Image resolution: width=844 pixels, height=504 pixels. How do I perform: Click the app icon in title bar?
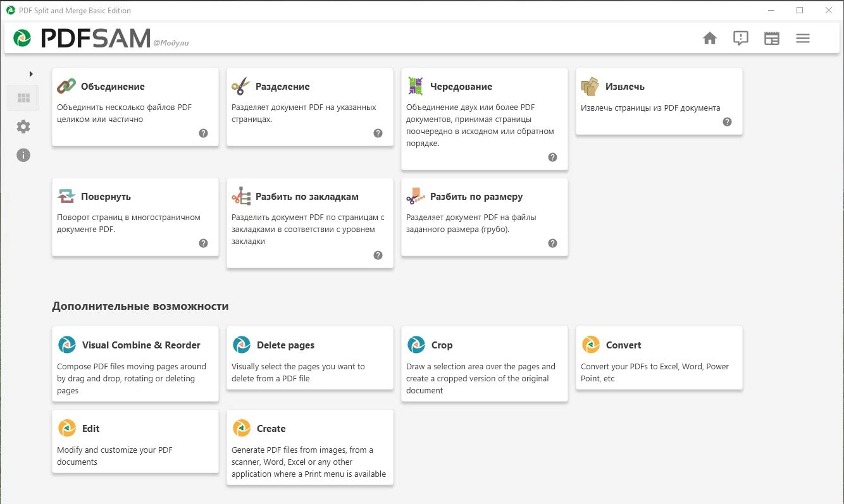click(x=10, y=10)
